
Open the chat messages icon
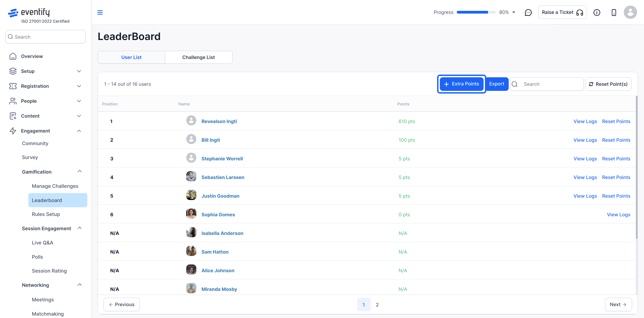(x=528, y=13)
